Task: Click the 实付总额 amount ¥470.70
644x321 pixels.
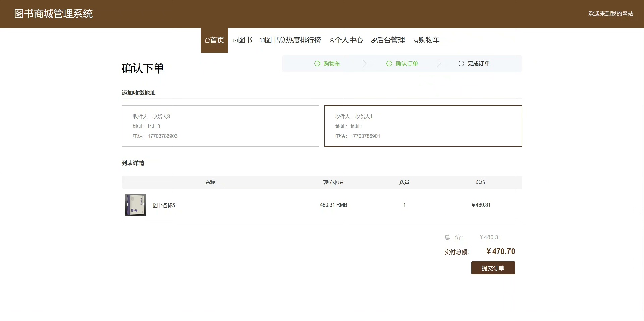Action: (x=500, y=251)
